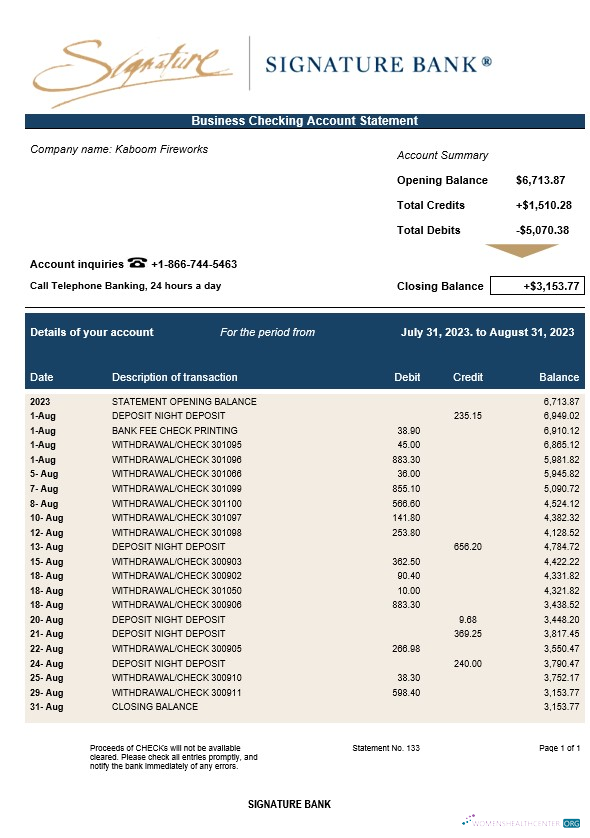
Task: Select the Business Checking Account Statement header
Action: coord(305,121)
